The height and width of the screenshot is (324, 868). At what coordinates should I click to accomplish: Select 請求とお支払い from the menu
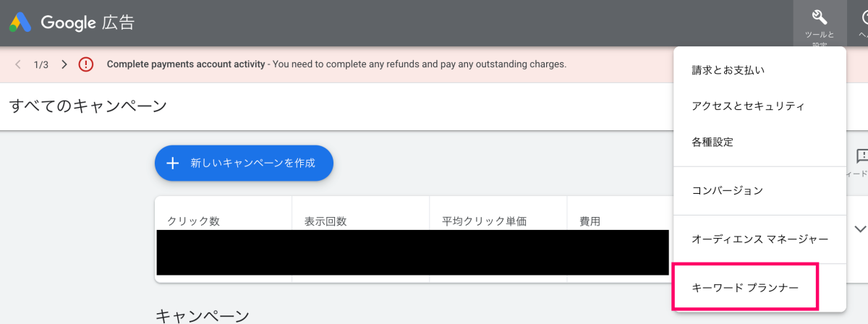[728, 70]
